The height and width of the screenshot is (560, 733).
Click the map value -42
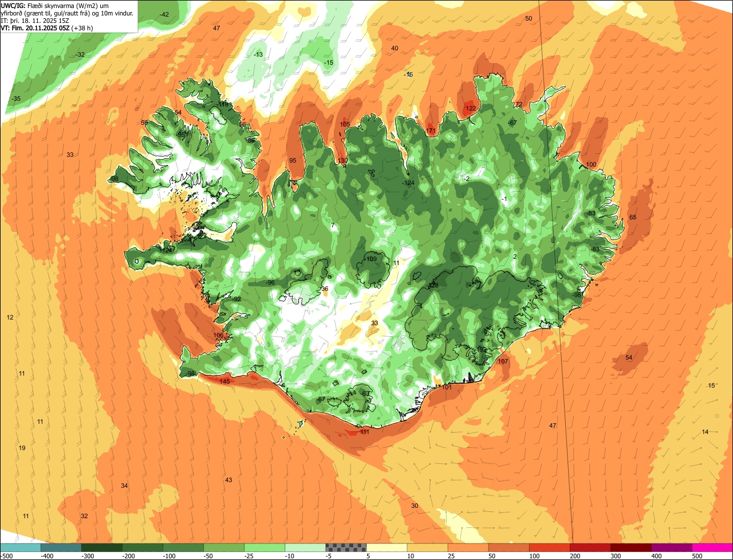tap(164, 14)
